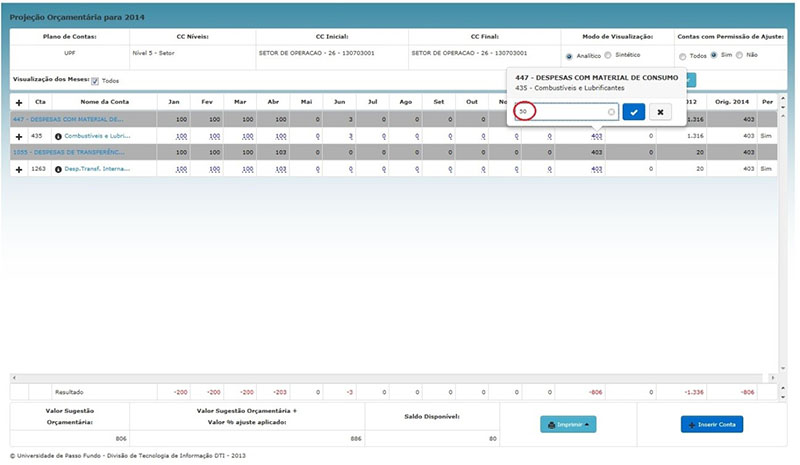Click Resultado value '-1.336'
800x465 pixels.
point(694,393)
